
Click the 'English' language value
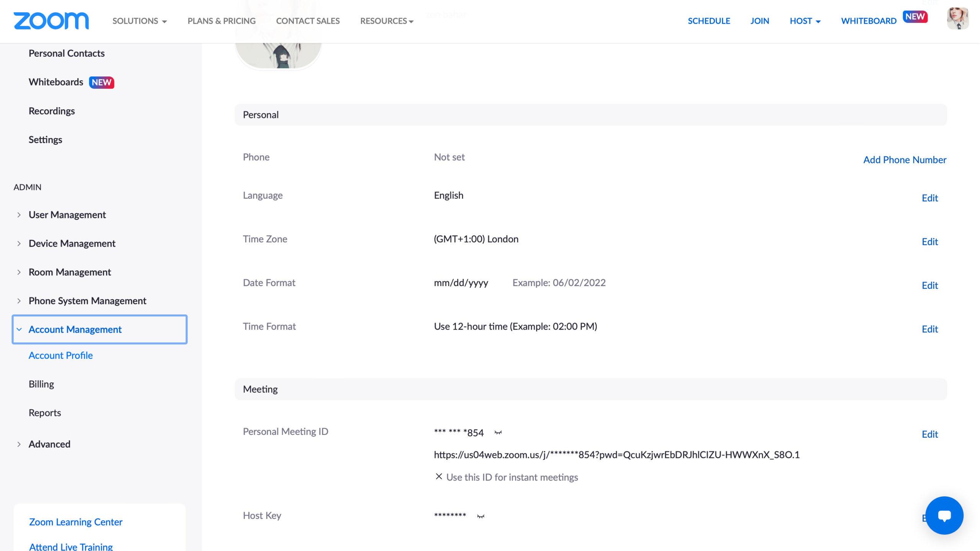tap(448, 195)
